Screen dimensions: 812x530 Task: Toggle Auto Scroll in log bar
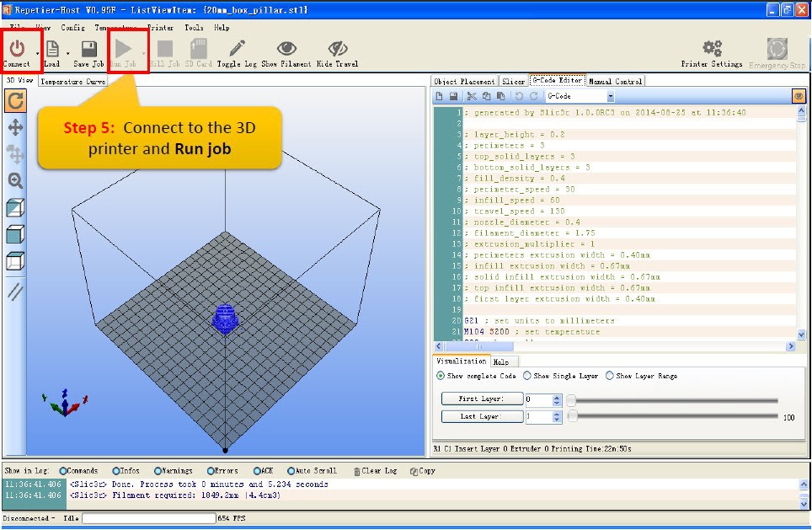coord(291,471)
